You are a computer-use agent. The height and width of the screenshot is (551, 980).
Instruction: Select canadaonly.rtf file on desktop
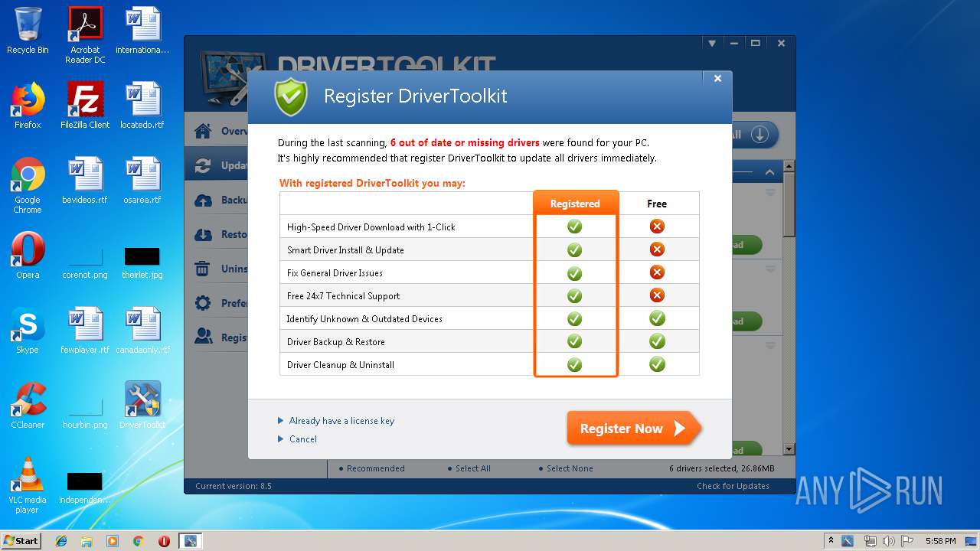(142, 331)
